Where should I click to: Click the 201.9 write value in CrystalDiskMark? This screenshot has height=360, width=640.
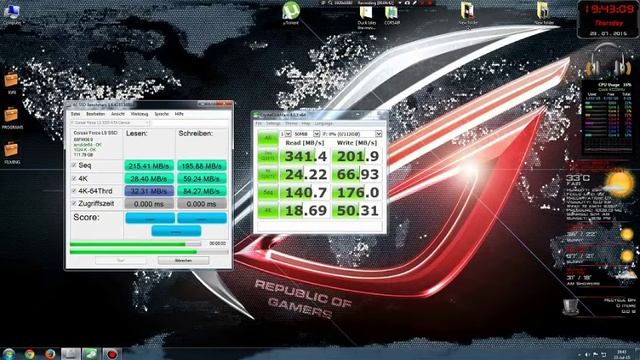click(x=357, y=156)
